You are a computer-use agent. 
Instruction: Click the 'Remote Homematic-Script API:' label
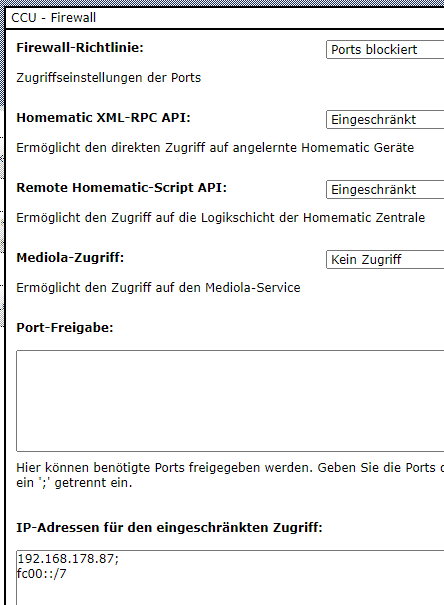click(122, 188)
